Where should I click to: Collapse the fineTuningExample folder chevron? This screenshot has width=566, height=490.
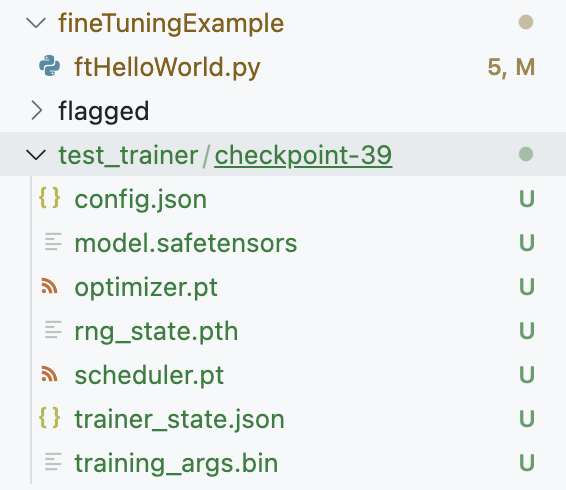coord(36,23)
